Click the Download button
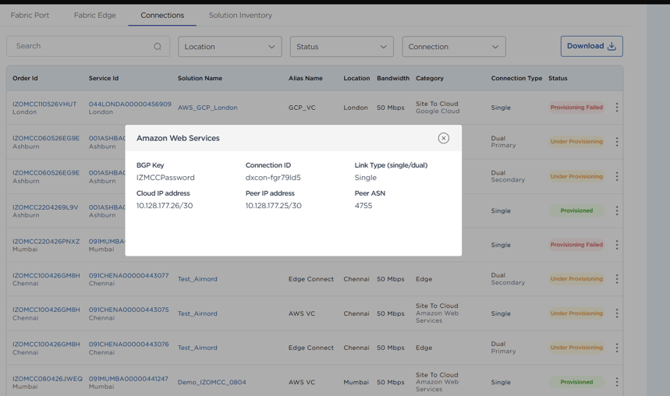 [591, 46]
